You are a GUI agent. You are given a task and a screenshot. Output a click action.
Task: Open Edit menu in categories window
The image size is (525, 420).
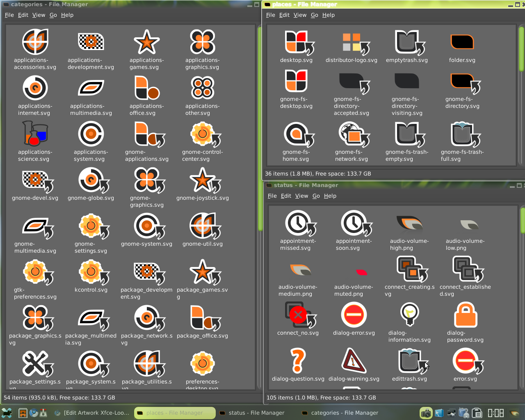(23, 15)
